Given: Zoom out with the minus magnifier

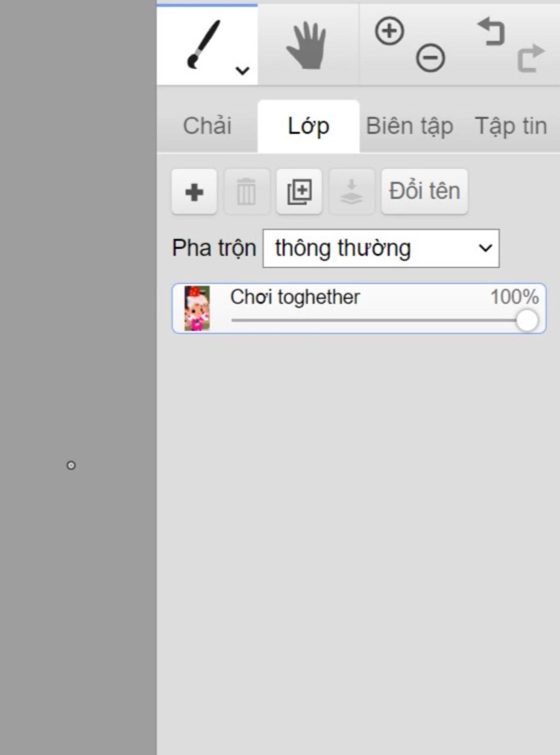Looking at the screenshot, I should point(430,58).
